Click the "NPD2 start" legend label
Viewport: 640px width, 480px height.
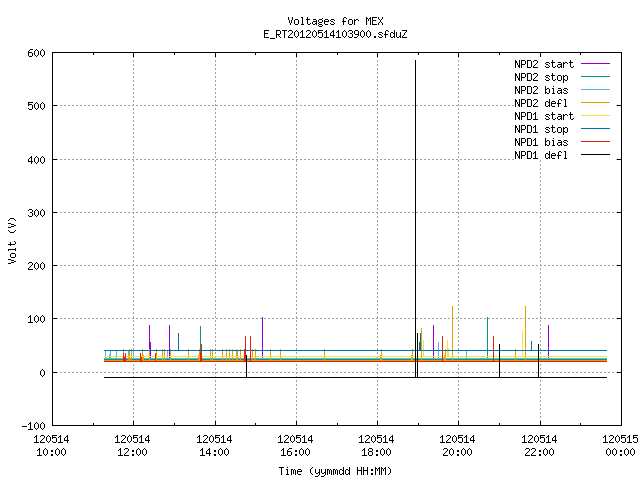[544, 64]
